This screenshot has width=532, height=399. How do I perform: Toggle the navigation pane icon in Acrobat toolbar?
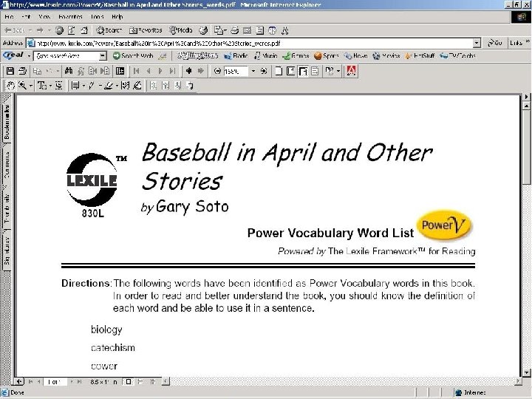tap(120, 71)
